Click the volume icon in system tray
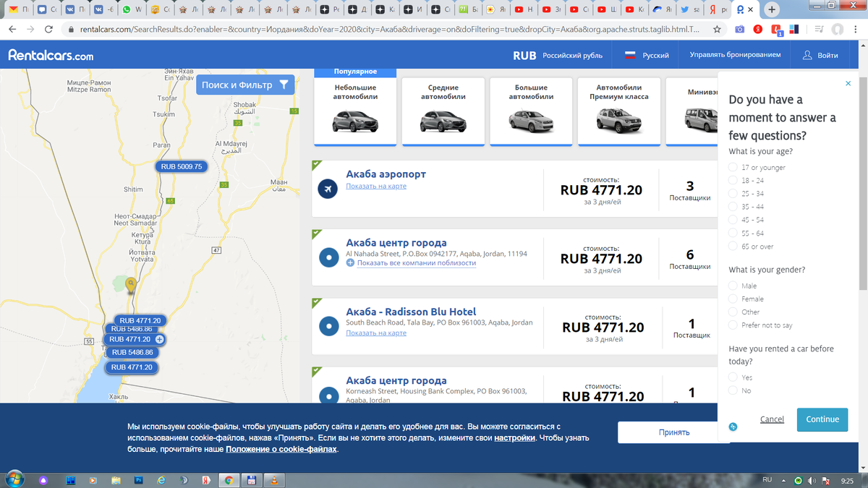Image resolution: width=868 pixels, height=488 pixels. pyautogui.click(x=811, y=480)
